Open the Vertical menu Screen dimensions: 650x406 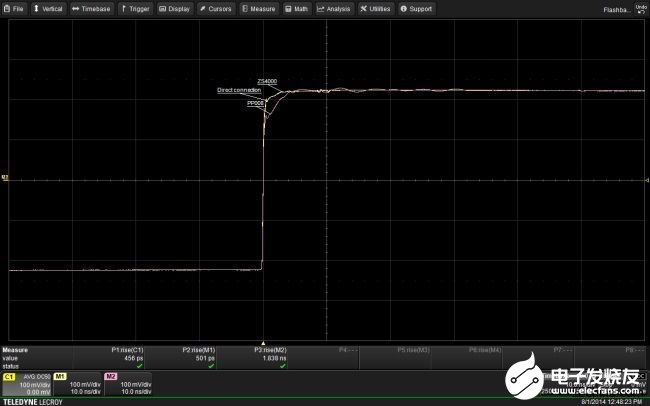coord(48,9)
